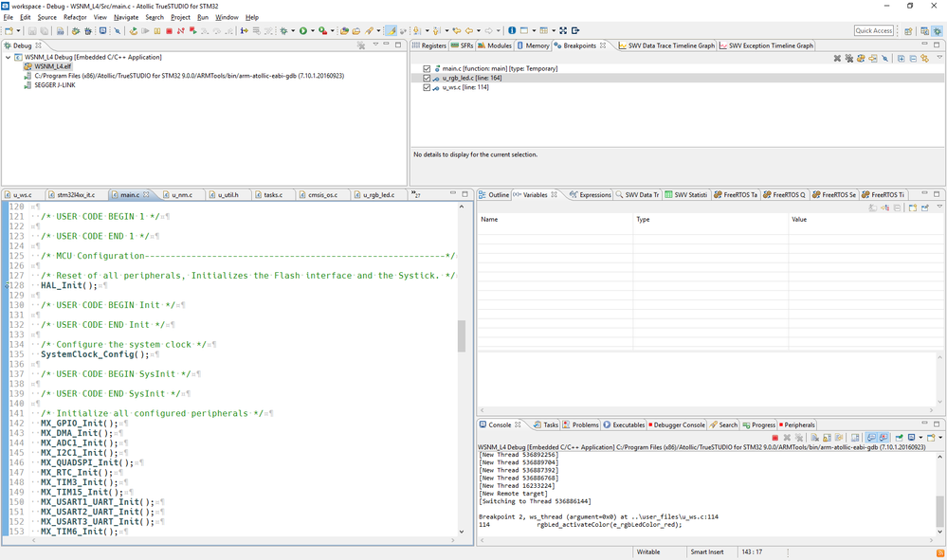
Task: Open the SWV Data Trace Timeline Graph tab
Action: click(666, 45)
